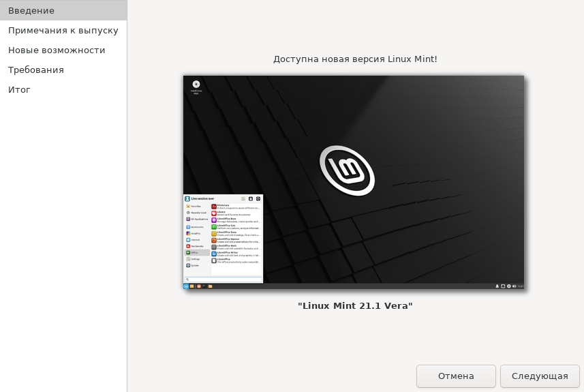Open Примечания к выпуску in sidebar
Viewport: 584px width, 392px height.
pos(63,30)
